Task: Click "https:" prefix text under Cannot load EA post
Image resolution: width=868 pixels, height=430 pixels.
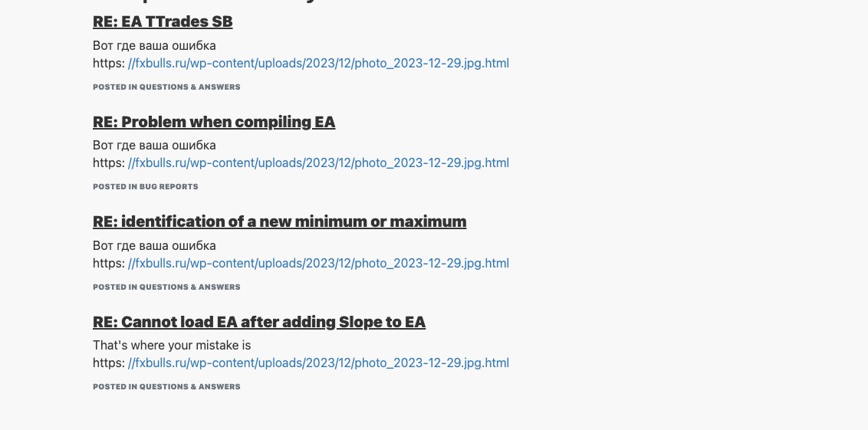Action: [x=108, y=363]
